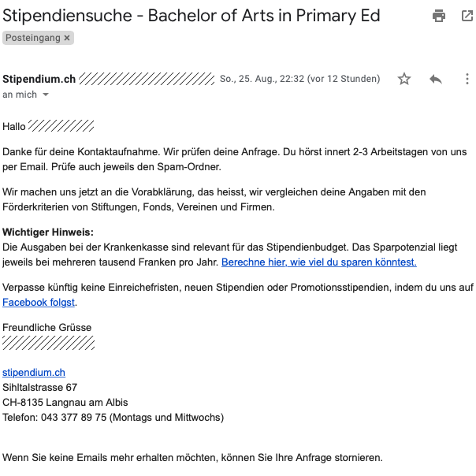Click sender name Stipendium.ch
This screenshot has height=476, width=476.
[x=39, y=79]
